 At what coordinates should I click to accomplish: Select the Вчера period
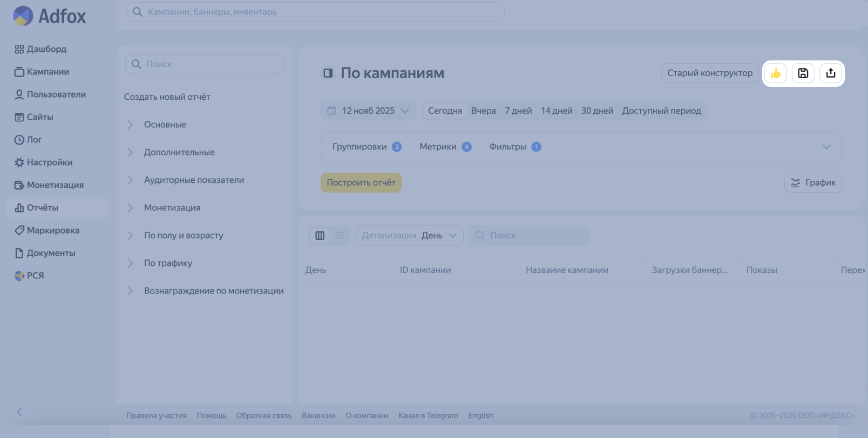[484, 111]
